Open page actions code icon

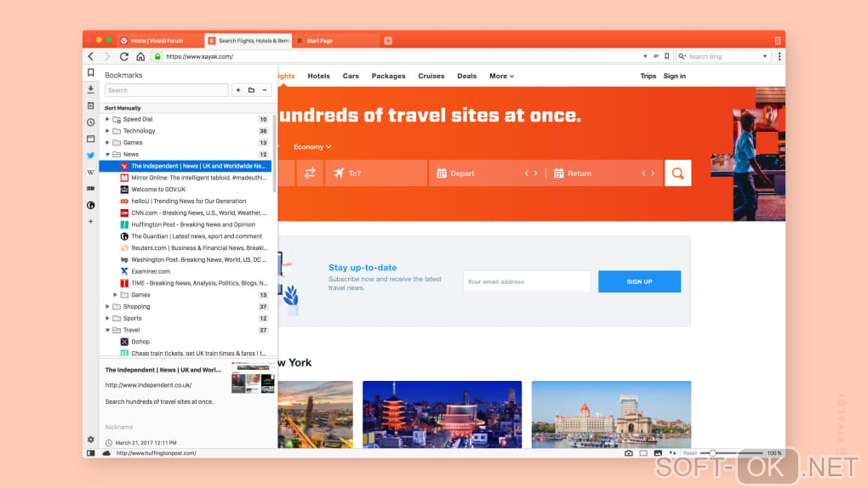tap(672, 453)
